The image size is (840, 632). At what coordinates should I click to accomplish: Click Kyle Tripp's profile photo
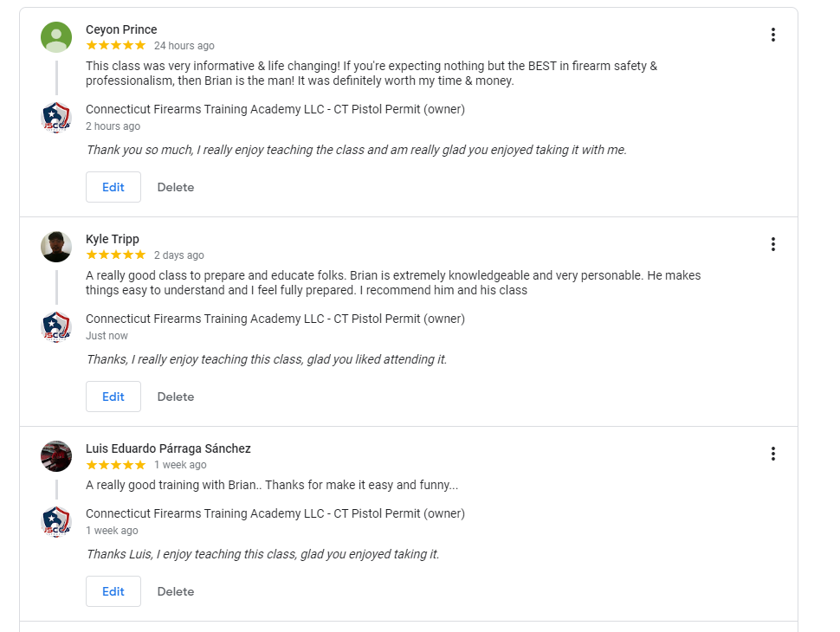click(x=56, y=247)
